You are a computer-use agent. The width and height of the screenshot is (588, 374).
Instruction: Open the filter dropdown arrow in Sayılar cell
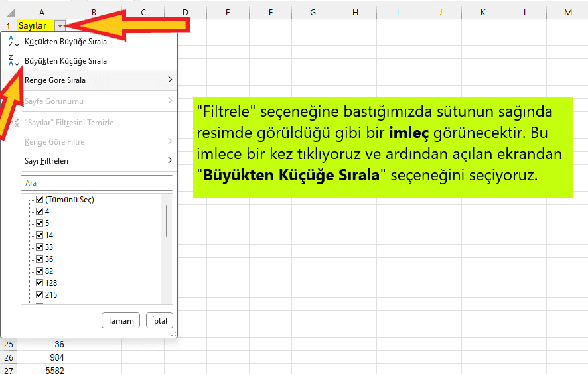60,26
